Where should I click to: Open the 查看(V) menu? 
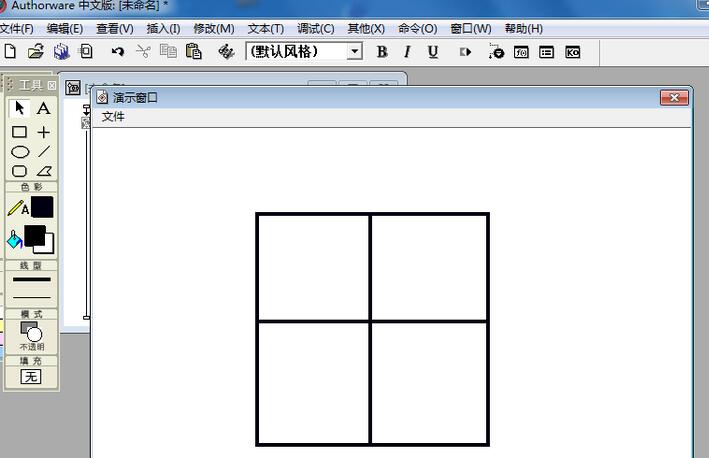click(x=114, y=28)
